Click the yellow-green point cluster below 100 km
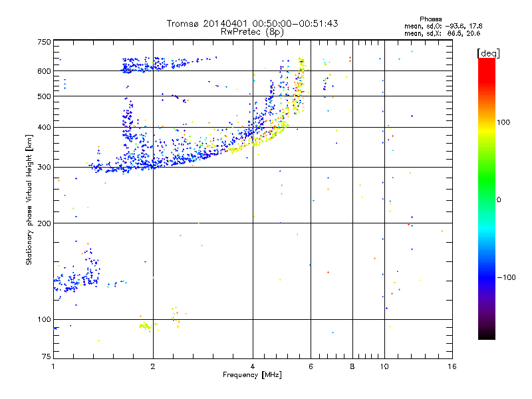Viewport: 532px width, 399px height. (x=145, y=327)
